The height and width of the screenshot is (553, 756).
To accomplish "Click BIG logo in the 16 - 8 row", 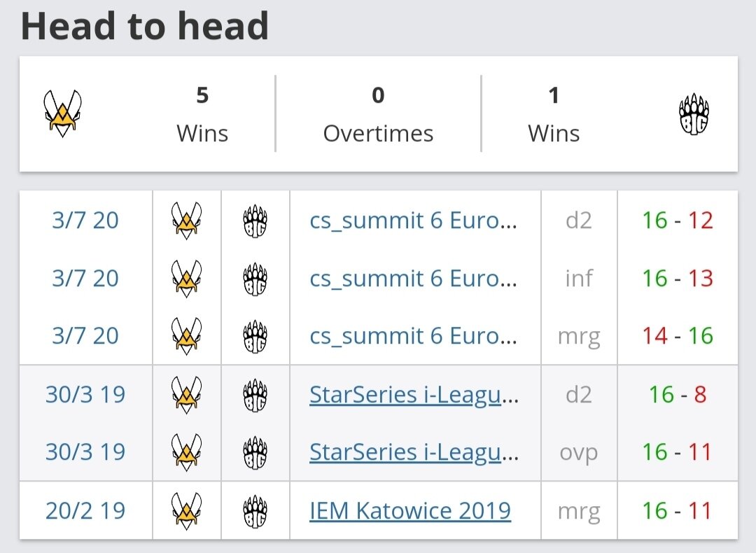I will [x=255, y=395].
